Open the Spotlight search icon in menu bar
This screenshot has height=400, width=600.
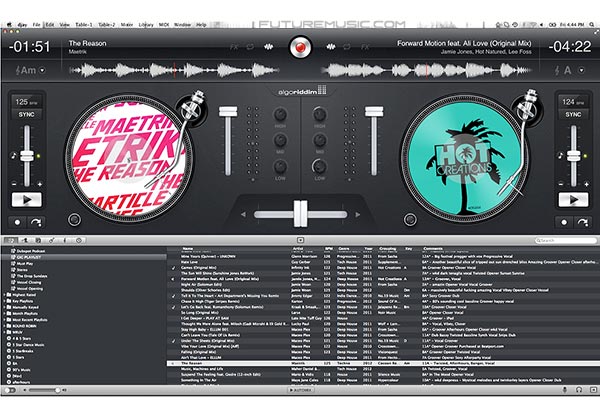[592, 24]
